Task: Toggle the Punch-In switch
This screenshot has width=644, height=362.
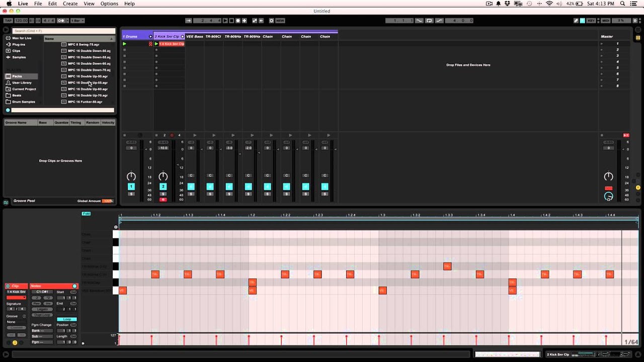Action: click(x=419, y=21)
